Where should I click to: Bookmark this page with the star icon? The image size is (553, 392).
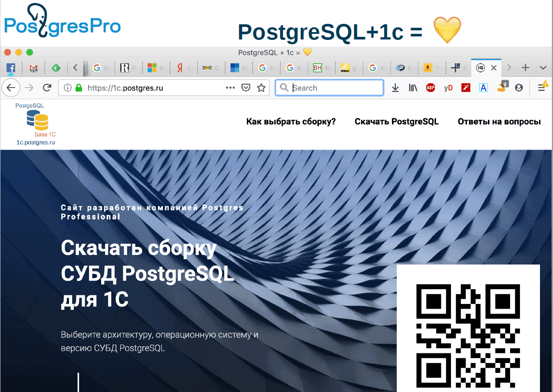pos(261,88)
